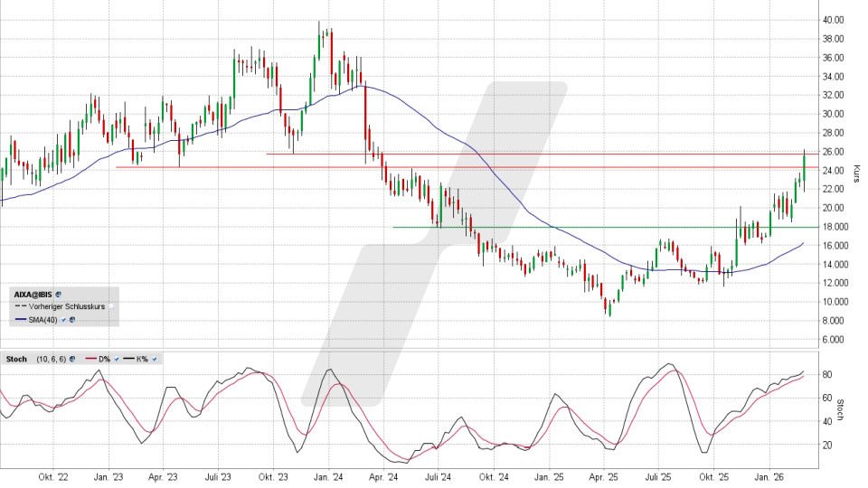Viewport: 868px width, 488px height.
Task: Click the Jan. '25 date label
Action: coord(549,477)
